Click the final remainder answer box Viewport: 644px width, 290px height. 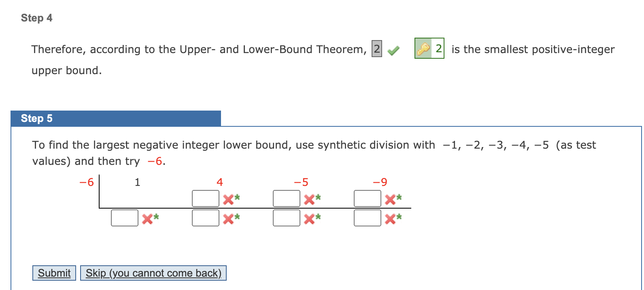(368, 218)
